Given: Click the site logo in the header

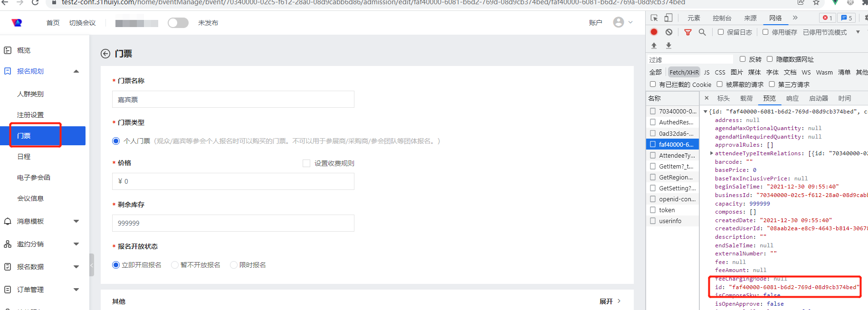Looking at the screenshot, I should click(17, 22).
